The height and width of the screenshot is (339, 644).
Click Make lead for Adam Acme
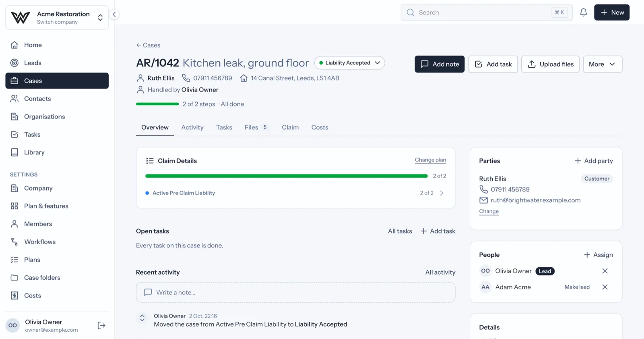click(x=577, y=287)
